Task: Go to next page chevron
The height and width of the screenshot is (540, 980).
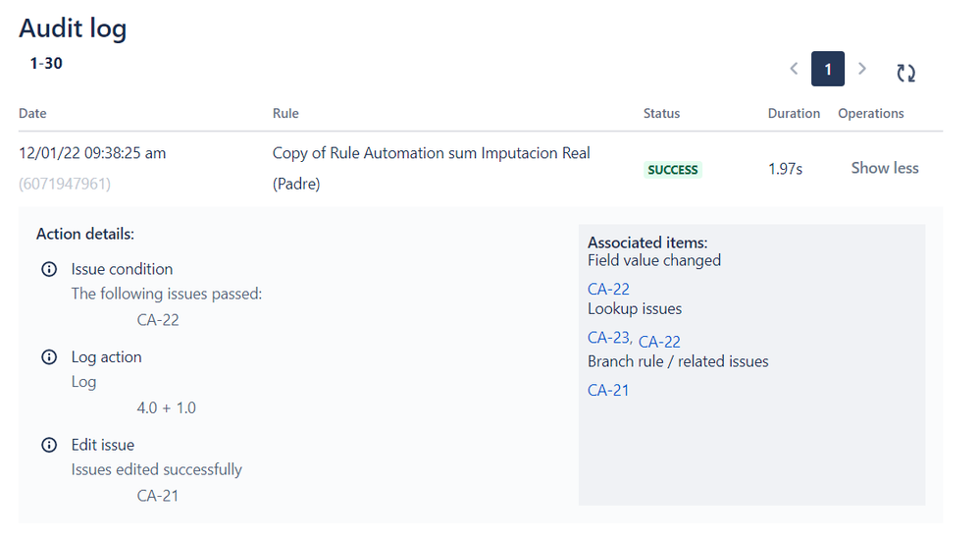Action: [862, 68]
